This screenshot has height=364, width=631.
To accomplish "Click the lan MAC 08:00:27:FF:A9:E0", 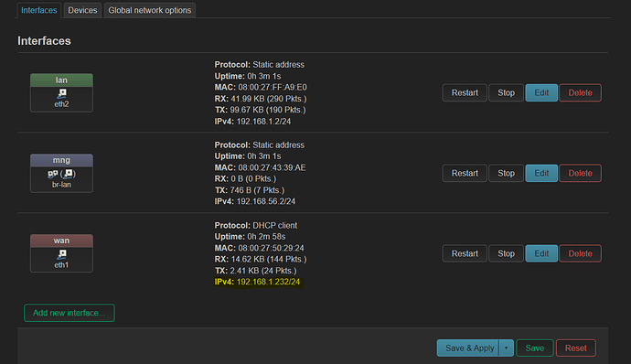I will [x=273, y=88].
